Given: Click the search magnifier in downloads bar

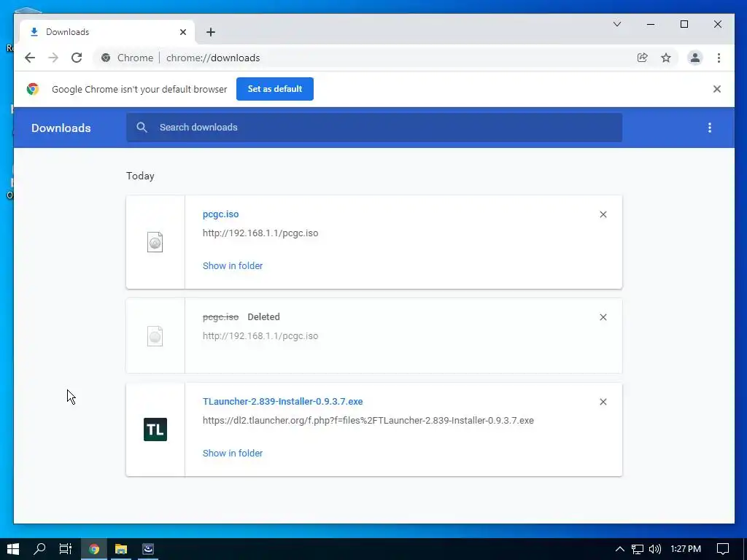Looking at the screenshot, I should tap(142, 127).
